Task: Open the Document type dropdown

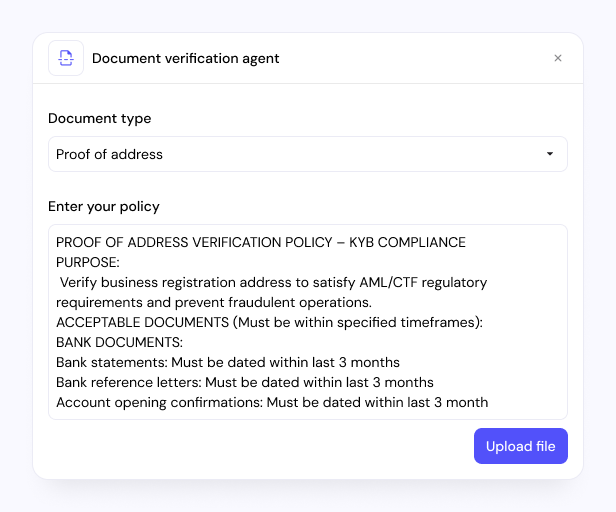Action: (307, 154)
